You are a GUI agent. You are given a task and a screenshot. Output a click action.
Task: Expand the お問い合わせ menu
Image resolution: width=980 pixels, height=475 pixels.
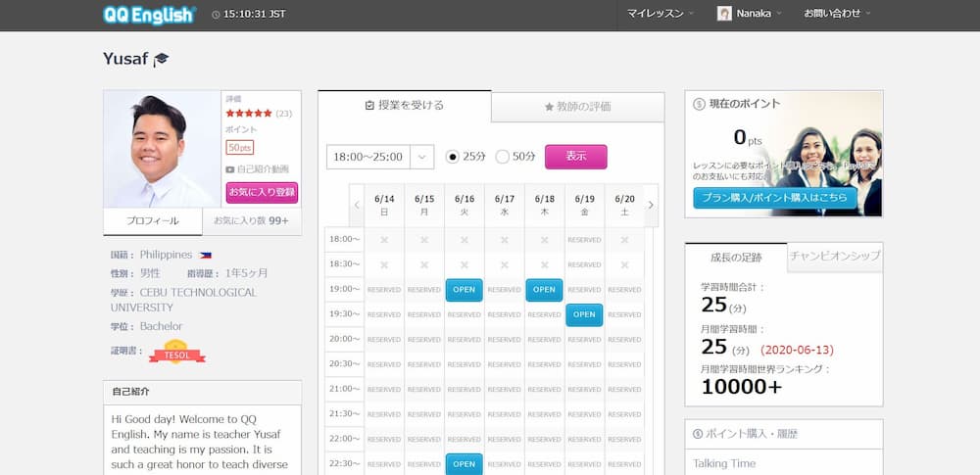click(837, 14)
